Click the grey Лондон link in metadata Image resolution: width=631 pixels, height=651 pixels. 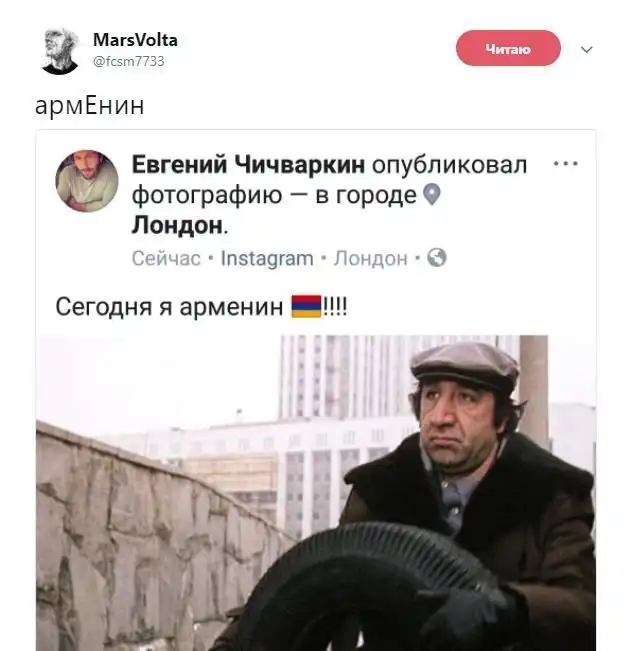click(x=371, y=258)
